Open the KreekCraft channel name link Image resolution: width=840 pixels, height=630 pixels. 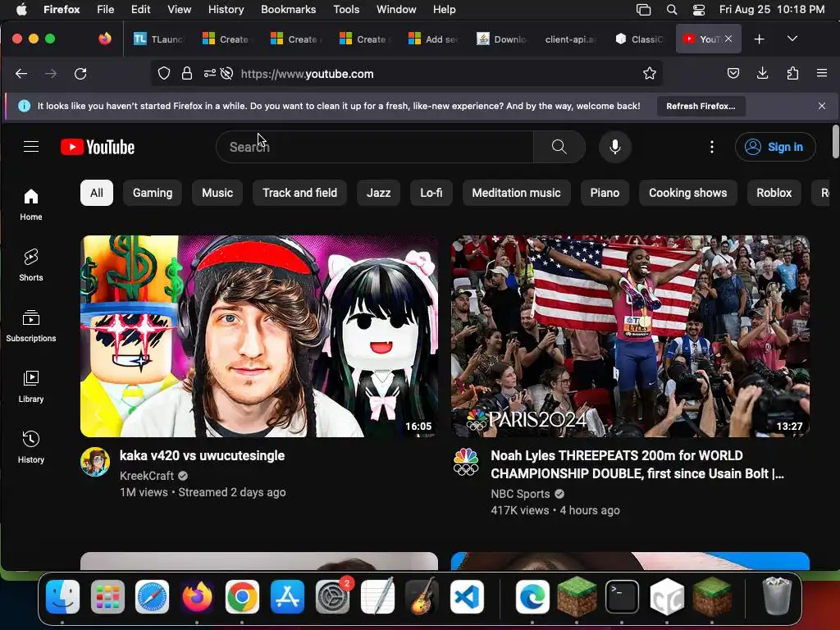[147, 476]
